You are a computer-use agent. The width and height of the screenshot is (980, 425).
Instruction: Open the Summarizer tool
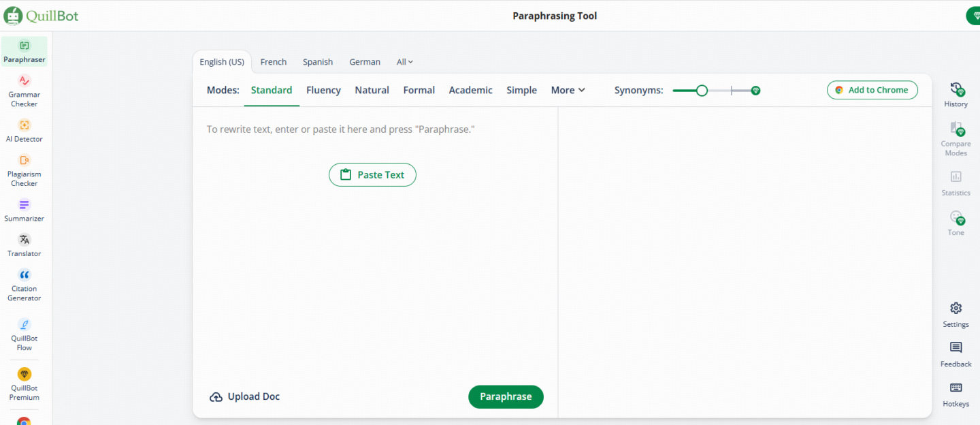pyautogui.click(x=24, y=210)
